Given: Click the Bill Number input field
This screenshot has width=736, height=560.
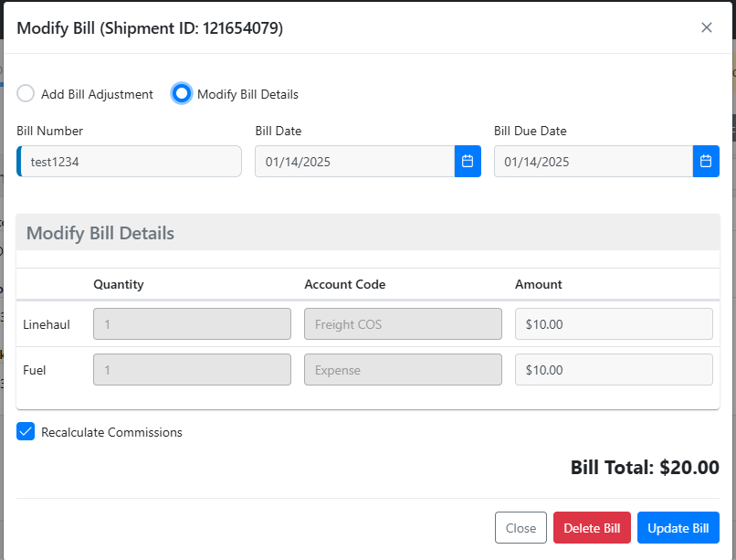Looking at the screenshot, I should [x=130, y=162].
